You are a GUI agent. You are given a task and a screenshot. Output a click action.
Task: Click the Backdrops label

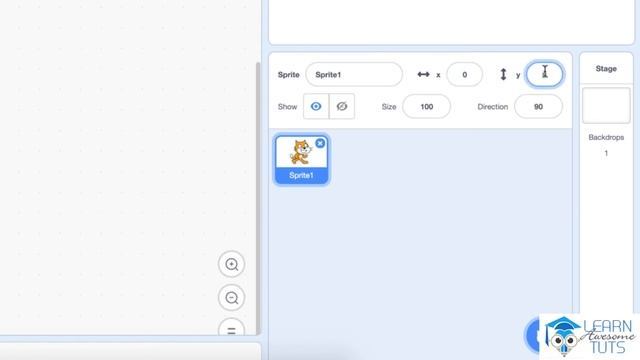coord(606,138)
